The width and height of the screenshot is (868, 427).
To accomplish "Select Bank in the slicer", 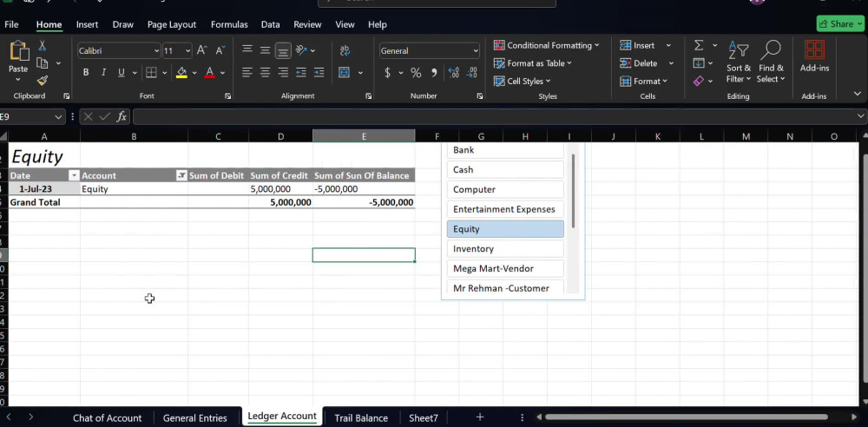I will point(505,150).
